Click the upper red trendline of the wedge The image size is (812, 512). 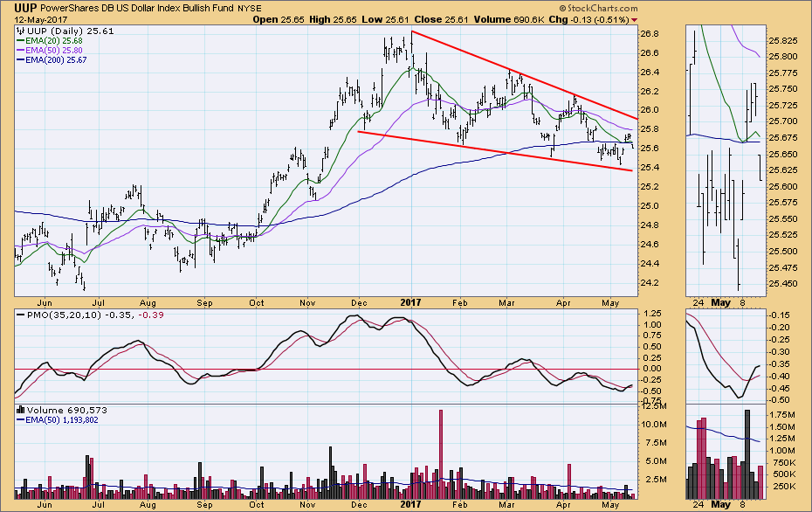(524, 75)
